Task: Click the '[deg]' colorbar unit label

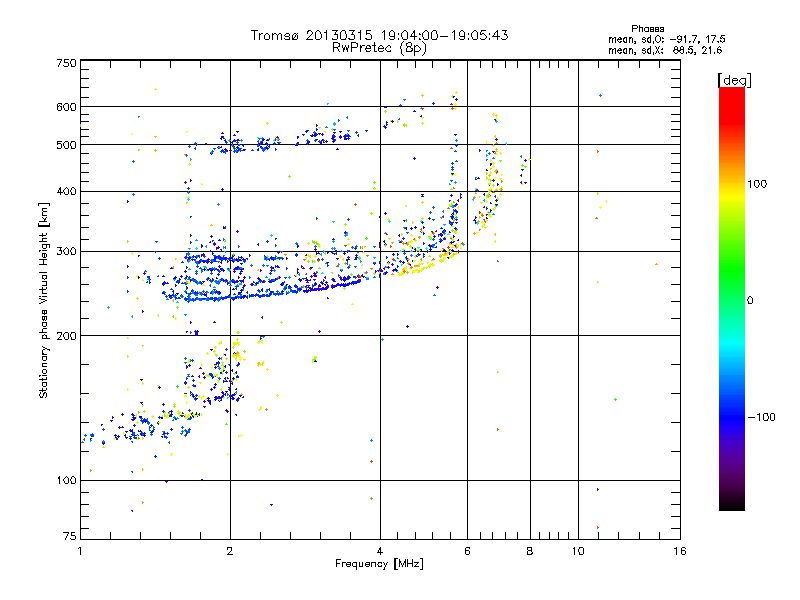Action: 734,80
